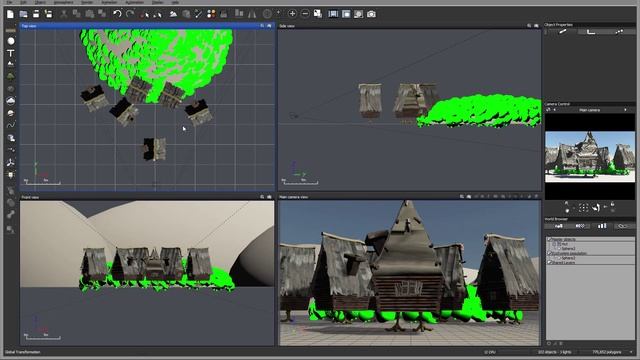
Task: Open the Main camera view options icon
Action: click(x=462, y=196)
